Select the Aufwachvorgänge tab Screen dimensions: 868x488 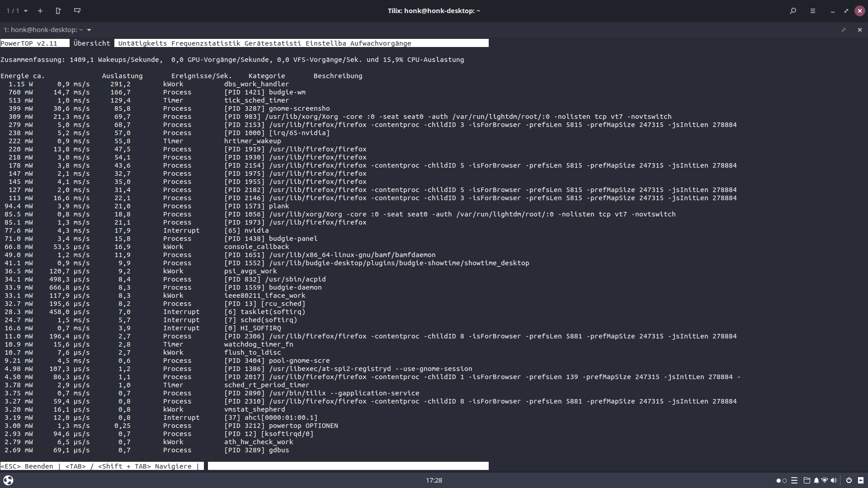381,43
